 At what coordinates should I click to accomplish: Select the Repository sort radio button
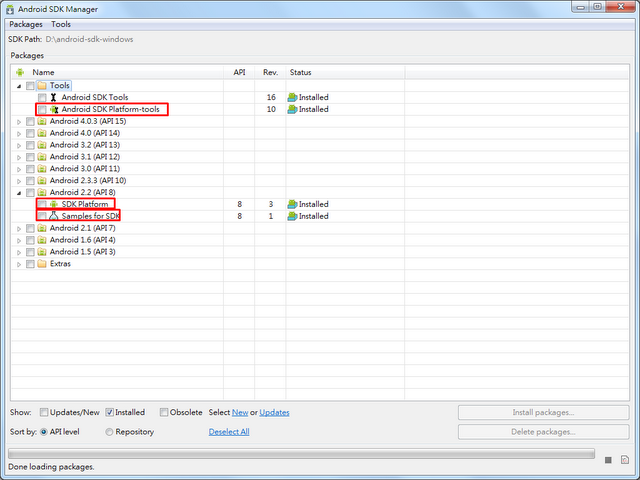[109, 432]
